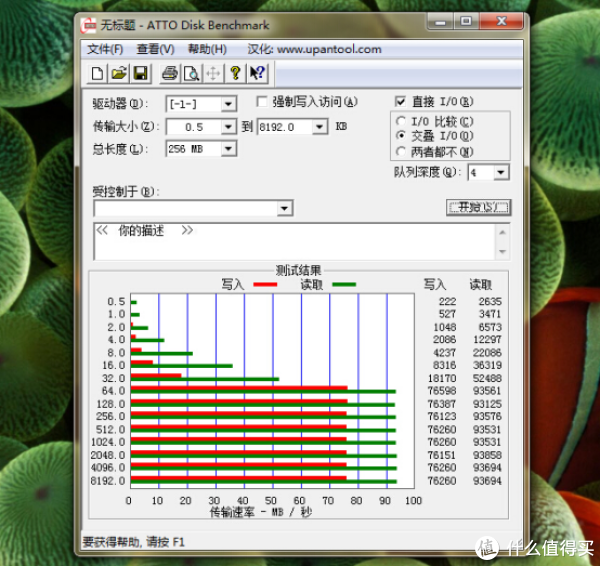Expand the transfer size start 0.5 dropdown
Image resolution: width=600 pixels, height=566 pixels.
click(x=228, y=127)
